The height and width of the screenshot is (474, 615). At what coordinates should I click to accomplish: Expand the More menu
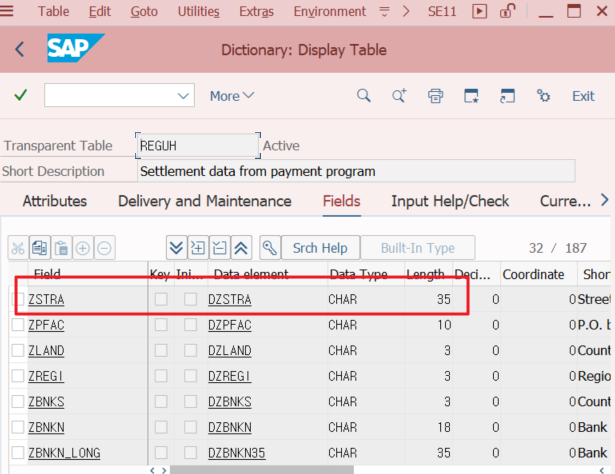click(x=232, y=96)
